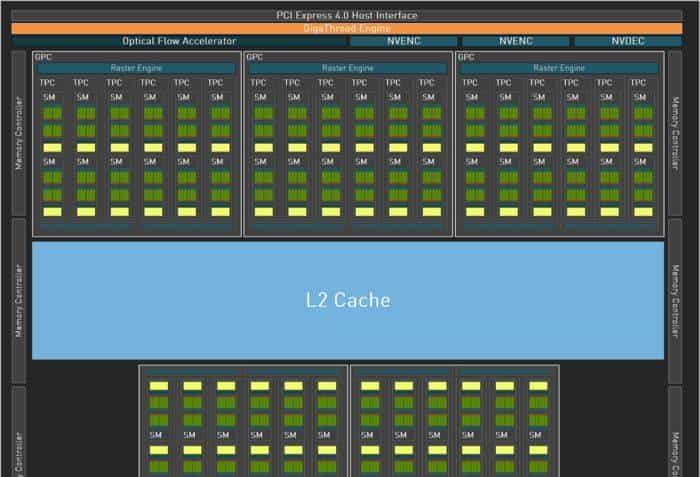Select the orange GigaThread Engine bar

click(348, 28)
